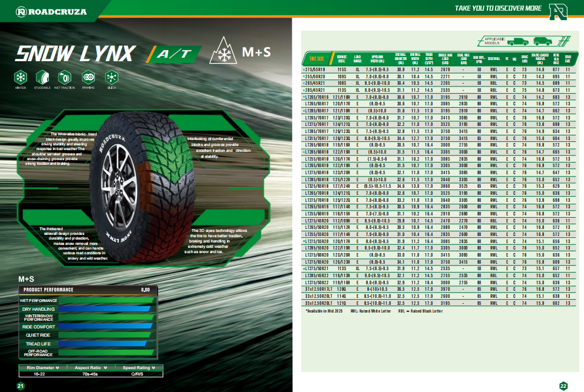Select the 35x12.50R20LT tire size row

(439, 303)
